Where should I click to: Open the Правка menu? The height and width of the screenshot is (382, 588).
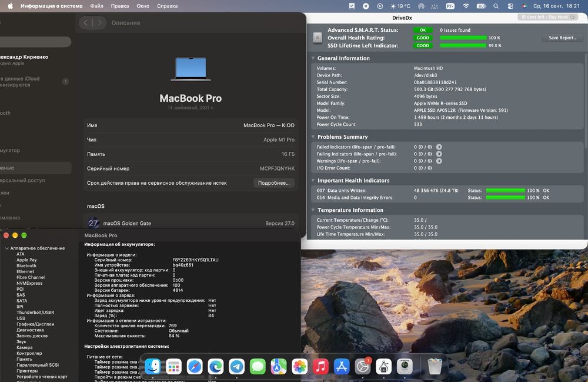[x=119, y=6]
